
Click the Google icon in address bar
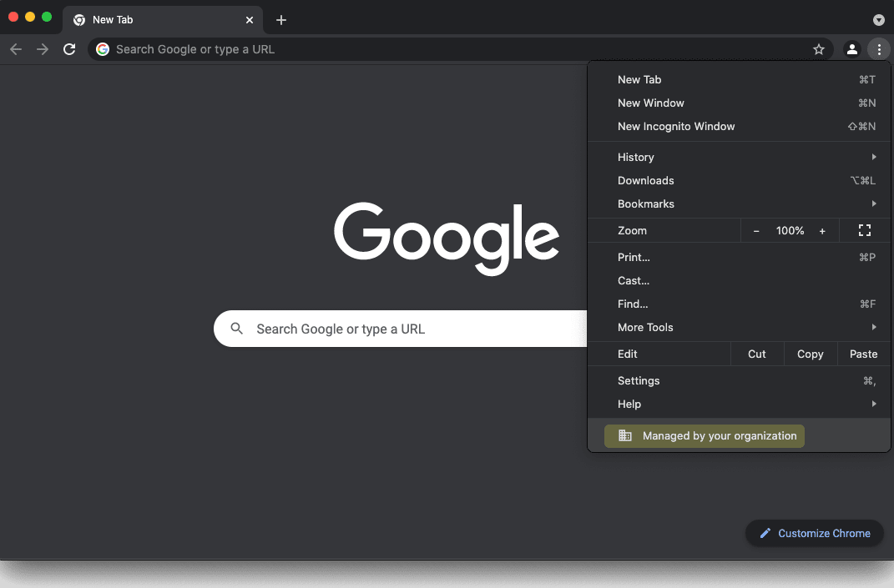103,49
